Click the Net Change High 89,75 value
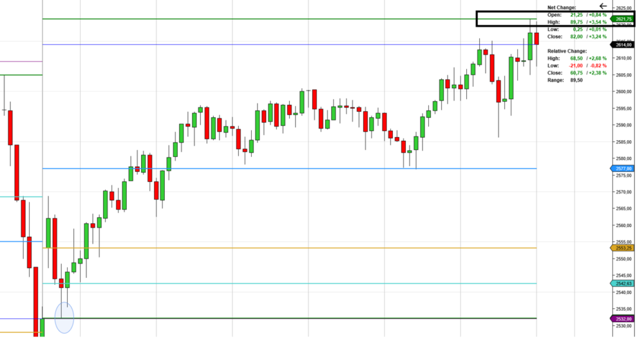This screenshot has height=348, width=644. tap(576, 22)
